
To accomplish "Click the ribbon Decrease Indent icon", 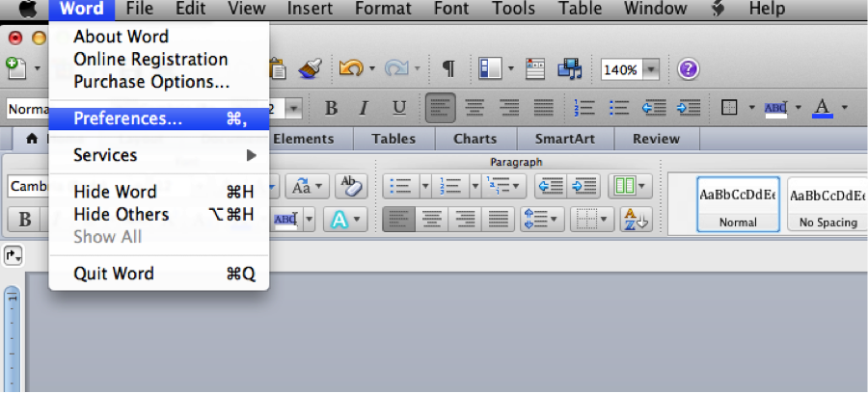I will tap(551, 186).
